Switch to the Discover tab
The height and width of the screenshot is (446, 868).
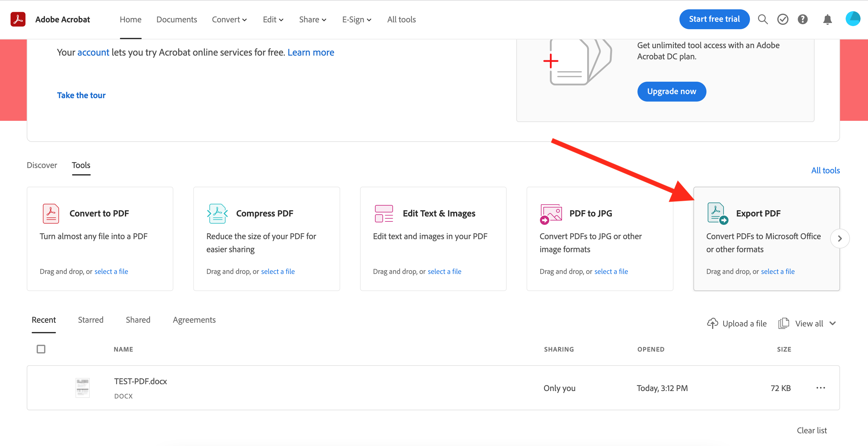click(x=42, y=165)
